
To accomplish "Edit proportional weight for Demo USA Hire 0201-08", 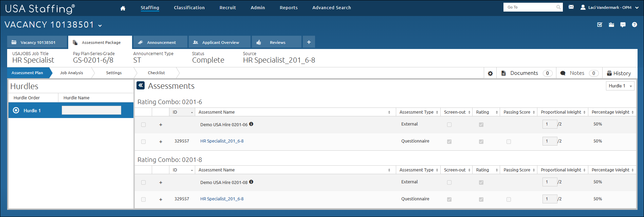I will pyautogui.click(x=550, y=182).
